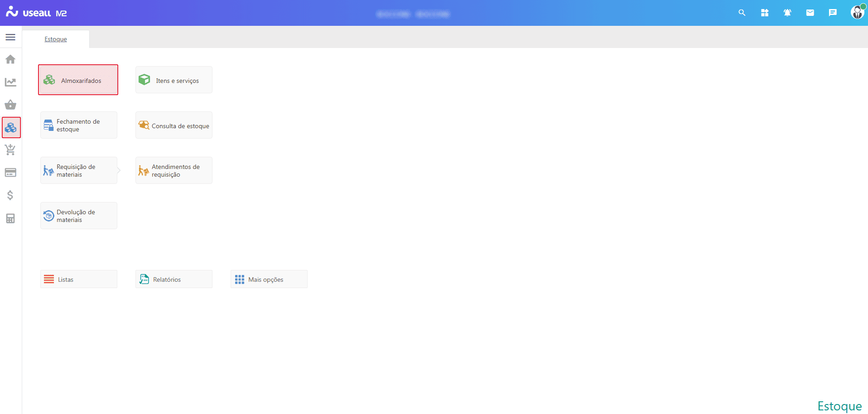Click the calculator sidebar icon
Image resolution: width=868 pixels, height=414 pixels.
tap(10, 218)
